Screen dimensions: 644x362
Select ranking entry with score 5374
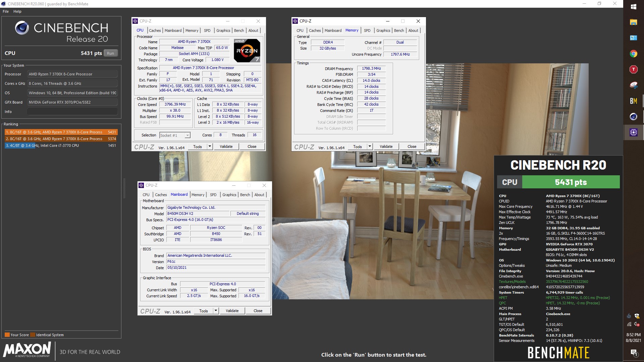pyautogui.click(x=61, y=139)
